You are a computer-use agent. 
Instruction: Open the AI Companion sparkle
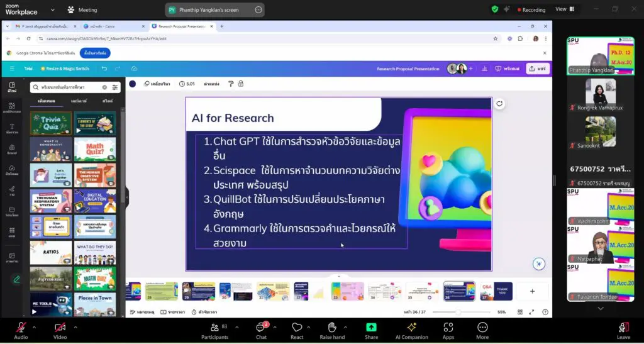point(411,331)
